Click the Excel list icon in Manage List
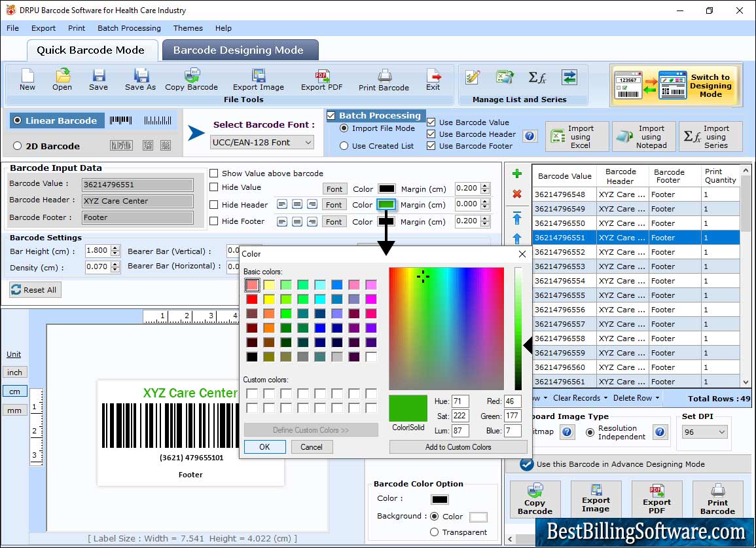Screen dimensions: 756x548 (505, 77)
